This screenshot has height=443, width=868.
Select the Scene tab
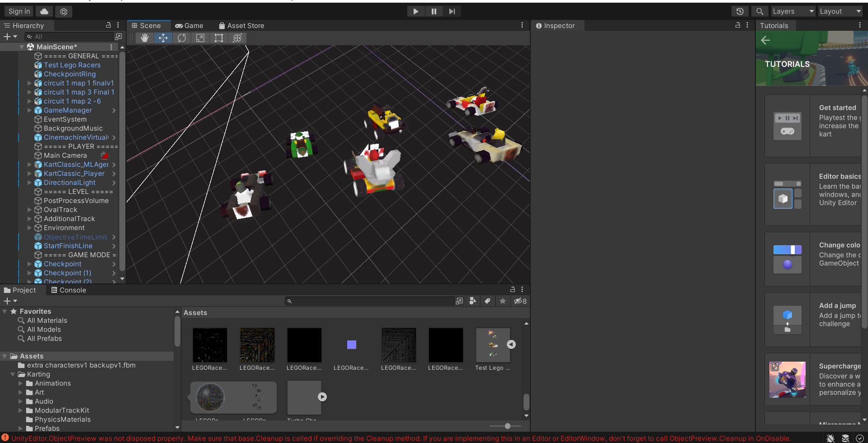coord(148,26)
